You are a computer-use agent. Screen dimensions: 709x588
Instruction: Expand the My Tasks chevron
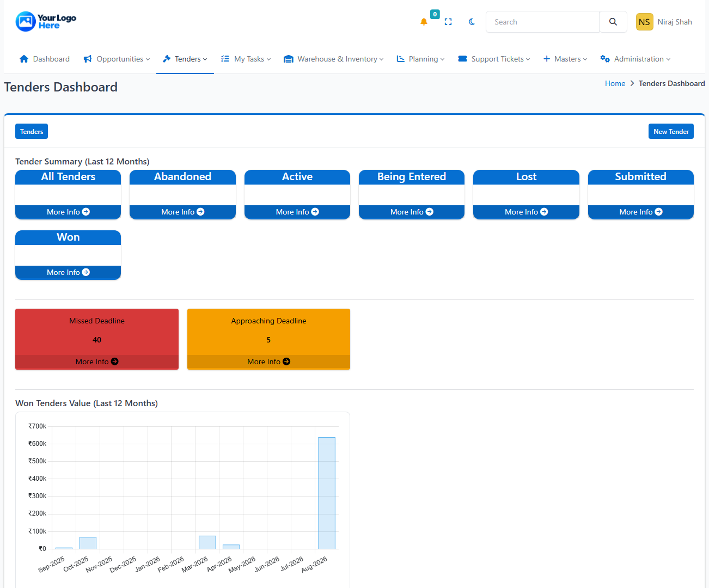(x=268, y=59)
